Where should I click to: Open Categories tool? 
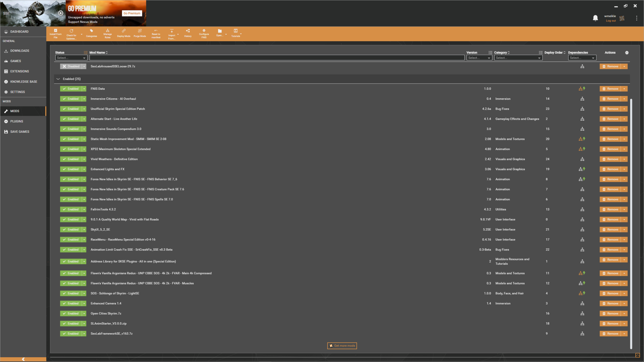(x=91, y=33)
